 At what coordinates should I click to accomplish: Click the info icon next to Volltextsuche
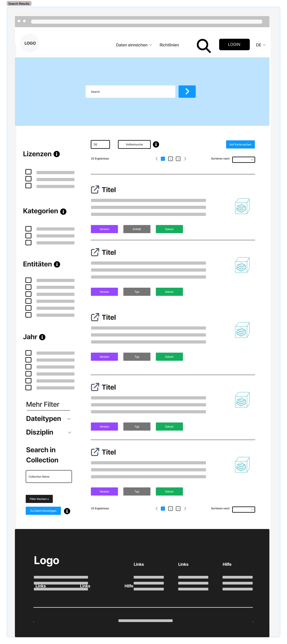156,145
